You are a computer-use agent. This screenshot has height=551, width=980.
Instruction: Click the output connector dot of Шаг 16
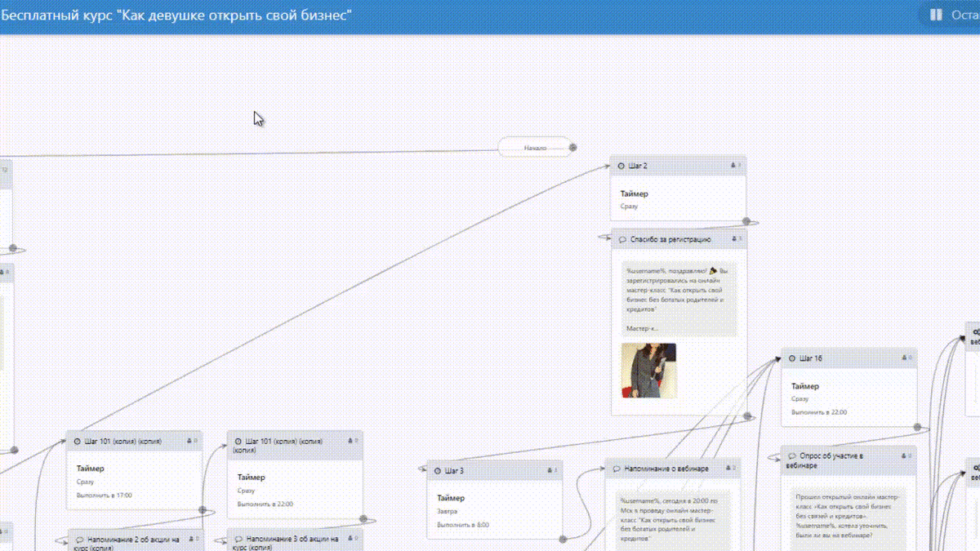coord(917,427)
